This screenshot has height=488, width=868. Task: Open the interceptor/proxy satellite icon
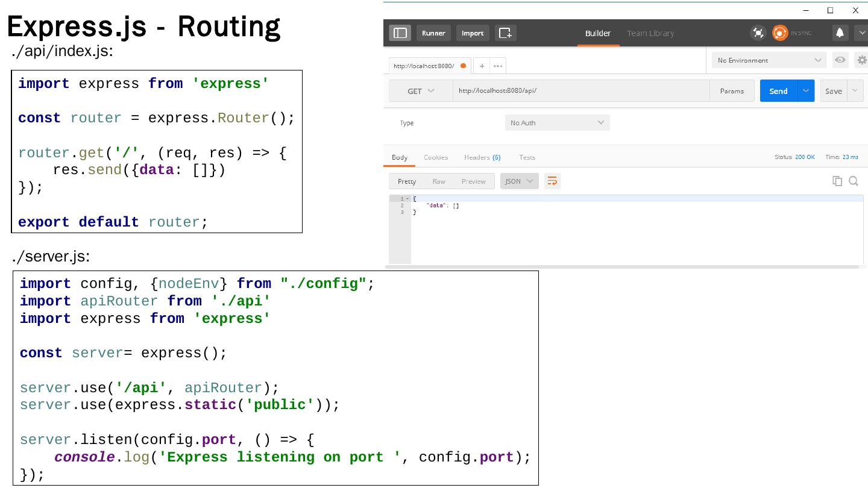tap(758, 33)
